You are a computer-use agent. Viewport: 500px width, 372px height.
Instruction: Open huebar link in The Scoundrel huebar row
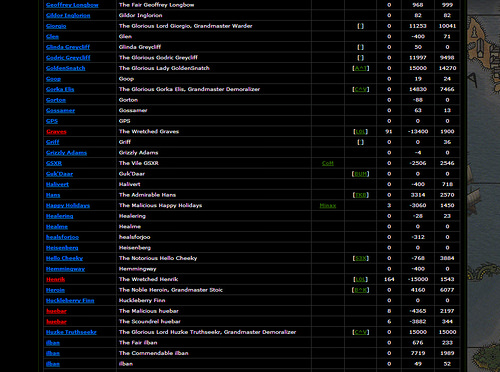56,322
